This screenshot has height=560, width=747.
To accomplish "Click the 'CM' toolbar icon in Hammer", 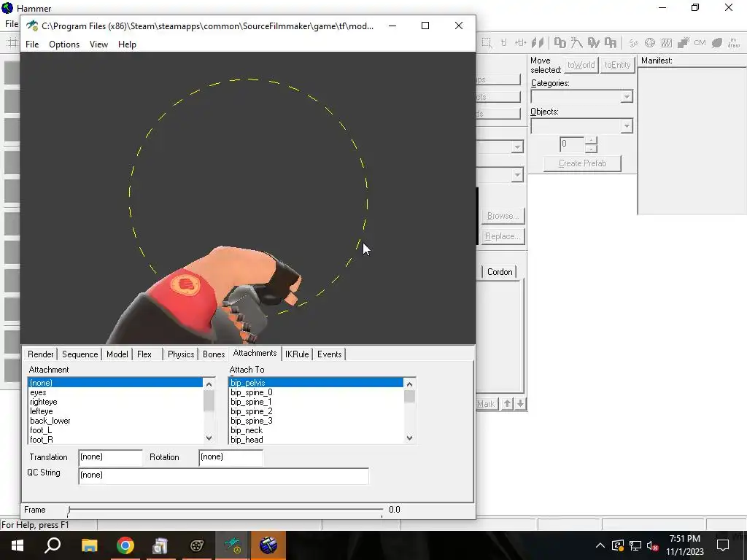I will [x=700, y=43].
